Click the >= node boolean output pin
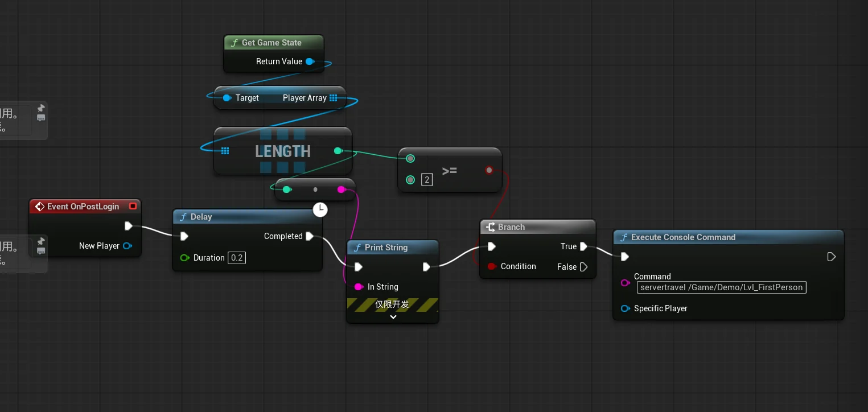The image size is (868, 412). point(489,170)
